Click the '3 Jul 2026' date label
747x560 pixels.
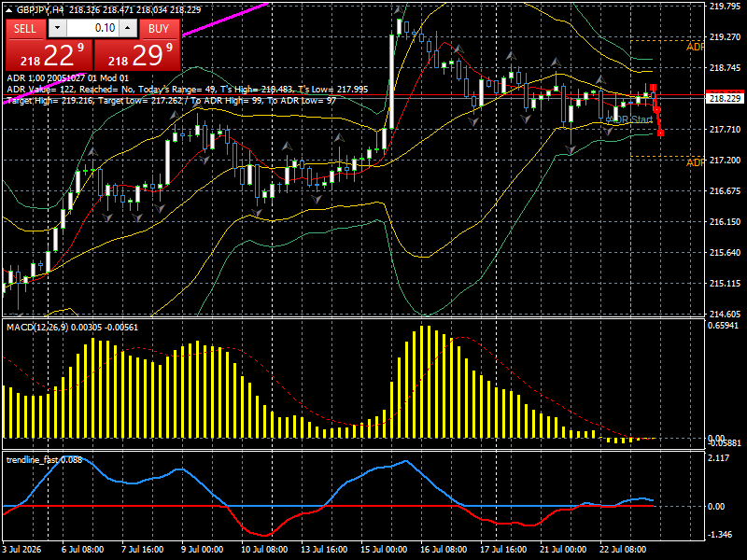pyautogui.click(x=21, y=550)
